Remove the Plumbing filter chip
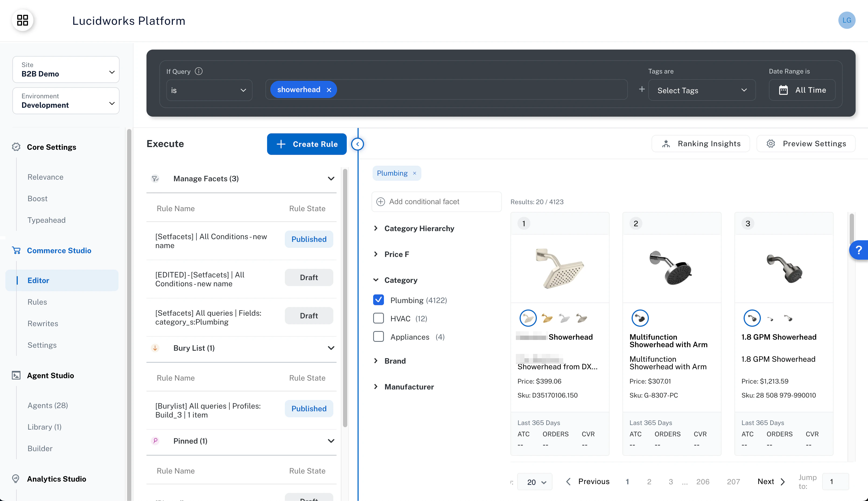Image resolution: width=868 pixels, height=501 pixels. [415, 173]
